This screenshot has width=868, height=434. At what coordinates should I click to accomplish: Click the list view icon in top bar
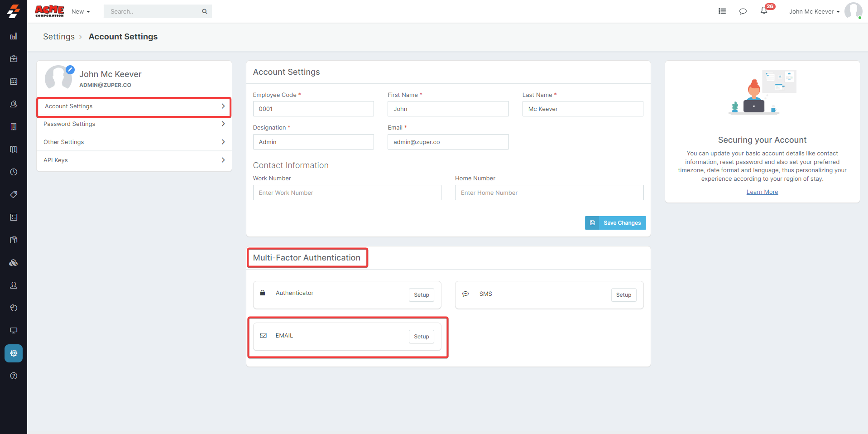pyautogui.click(x=722, y=11)
